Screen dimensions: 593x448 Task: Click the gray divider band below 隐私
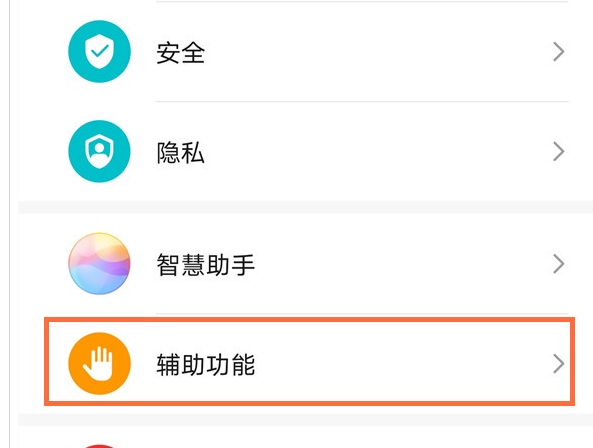pyautogui.click(x=306, y=207)
